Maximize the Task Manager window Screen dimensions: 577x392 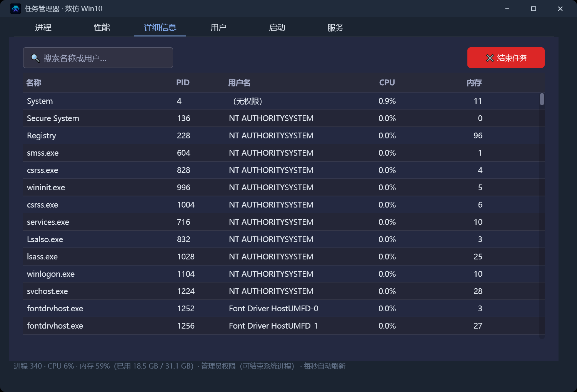point(534,8)
